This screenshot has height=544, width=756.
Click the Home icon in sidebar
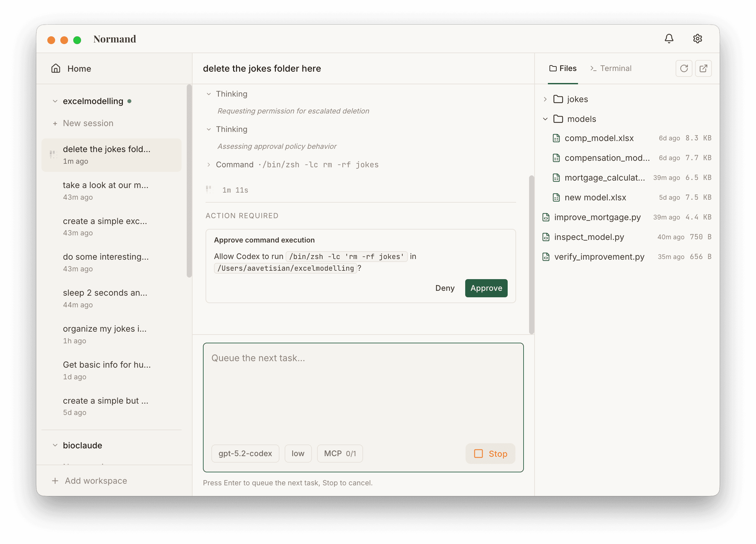56,68
